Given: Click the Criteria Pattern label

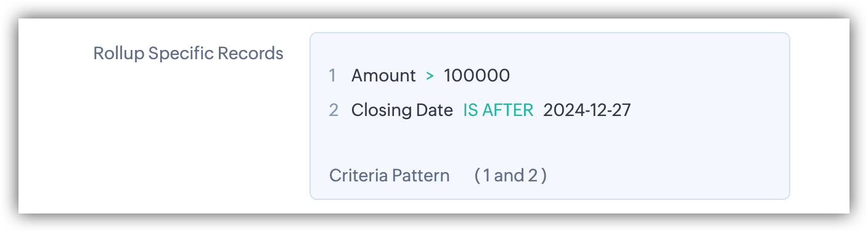Looking at the screenshot, I should 390,175.
